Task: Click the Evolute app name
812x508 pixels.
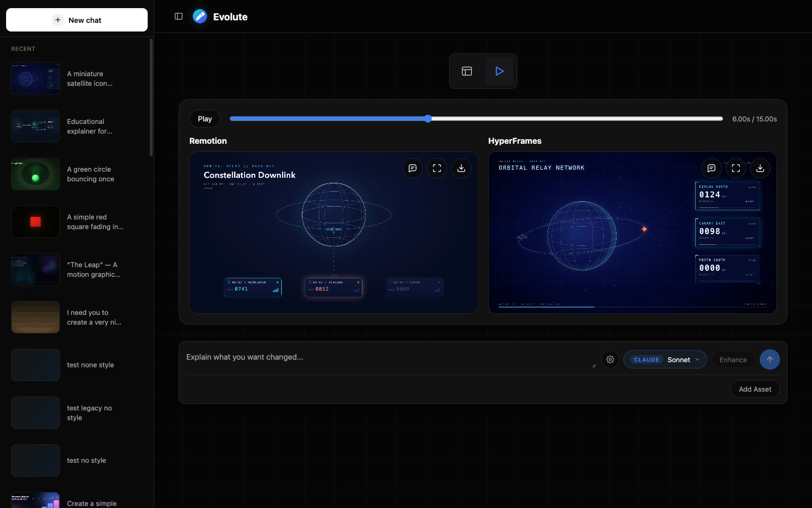Action: 230,17
